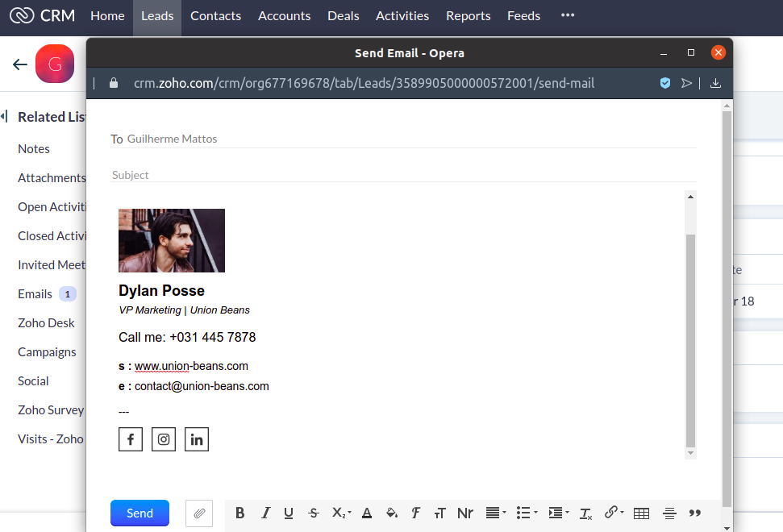The image size is (783, 532).
Task: Toggle underline formatting
Action: [289, 513]
